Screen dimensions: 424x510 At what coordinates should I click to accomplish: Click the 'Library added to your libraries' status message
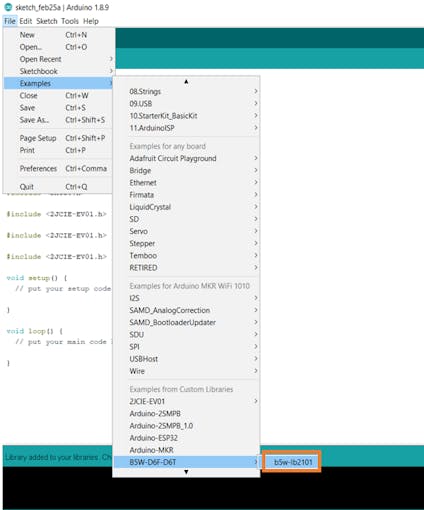coord(57,457)
